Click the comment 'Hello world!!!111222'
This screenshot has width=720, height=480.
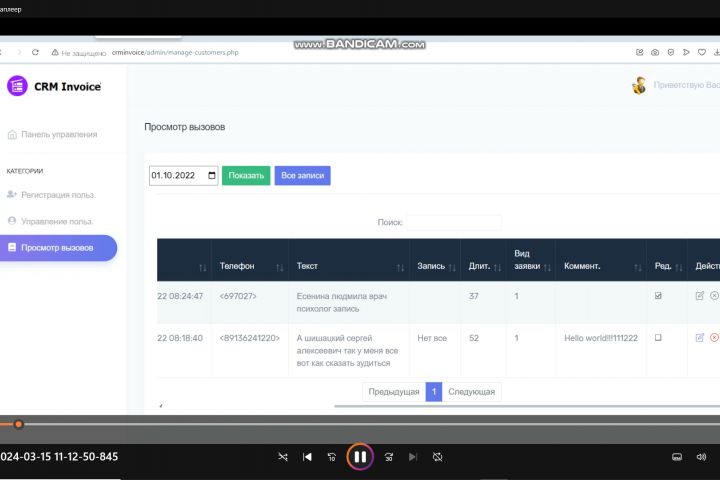(x=601, y=338)
